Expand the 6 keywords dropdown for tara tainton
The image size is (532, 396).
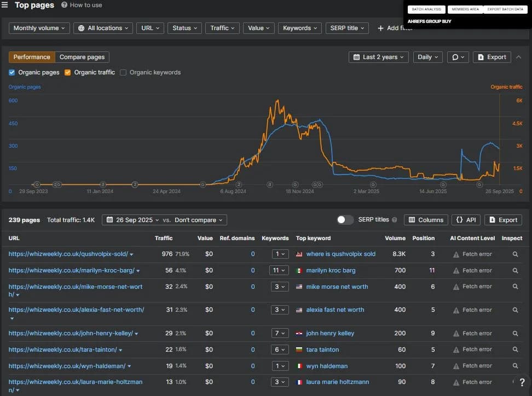pyautogui.click(x=280, y=350)
